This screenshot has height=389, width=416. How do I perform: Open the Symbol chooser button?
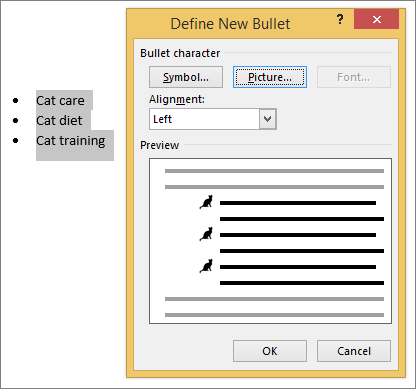186,77
